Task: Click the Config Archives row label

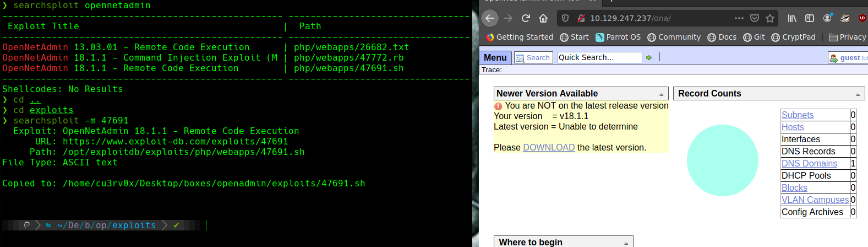Action: tap(812, 212)
